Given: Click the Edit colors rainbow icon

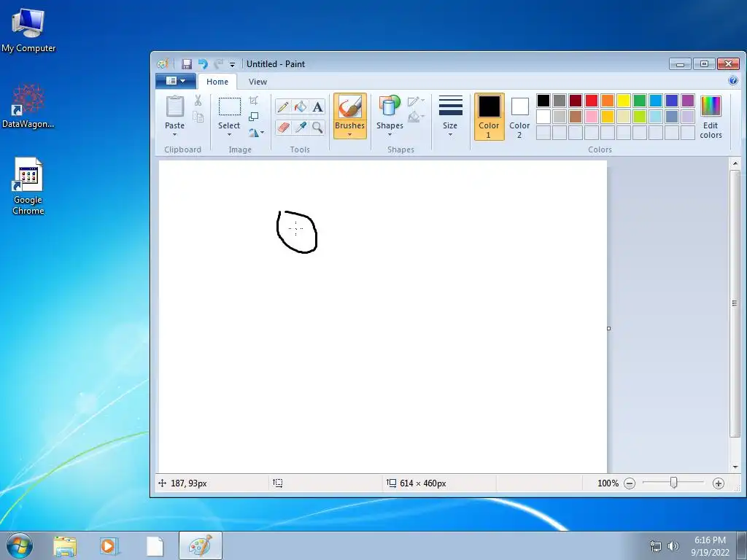Looking at the screenshot, I should (711, 106).
